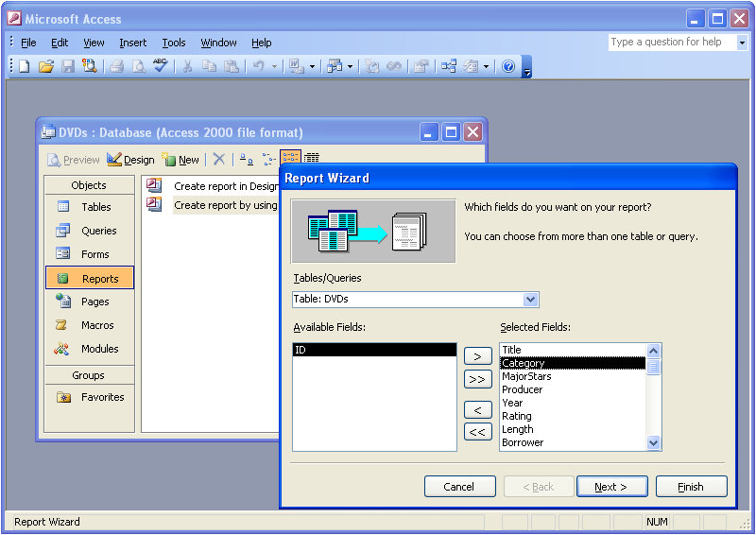Select the Pages object type
756x535 pixels.
(x=90, y=302)
